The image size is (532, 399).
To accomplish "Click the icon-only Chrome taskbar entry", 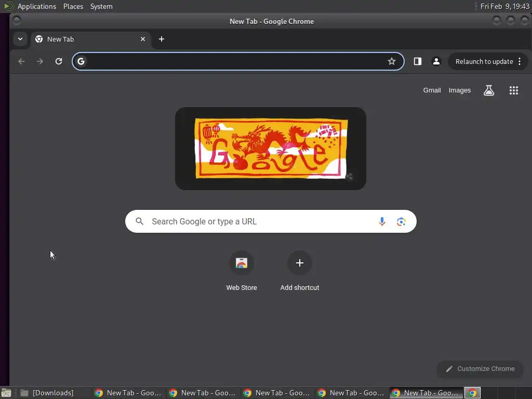I will [472, 393].
